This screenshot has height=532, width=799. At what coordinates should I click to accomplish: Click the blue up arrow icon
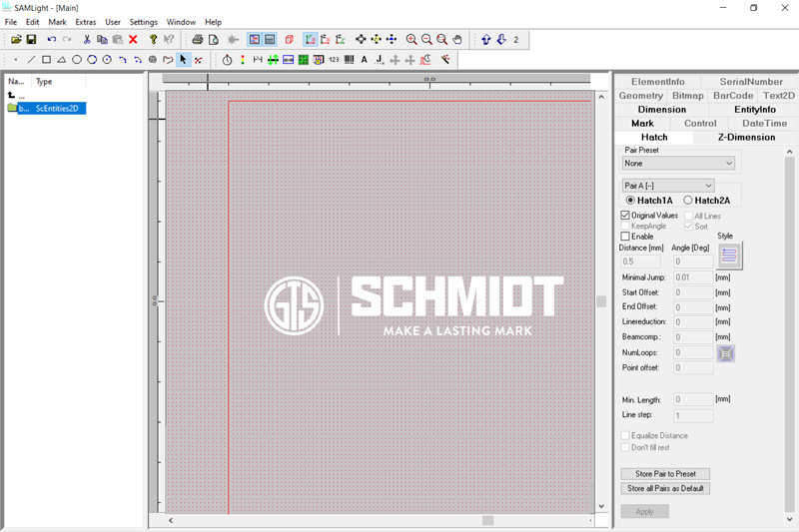[486, 39]
